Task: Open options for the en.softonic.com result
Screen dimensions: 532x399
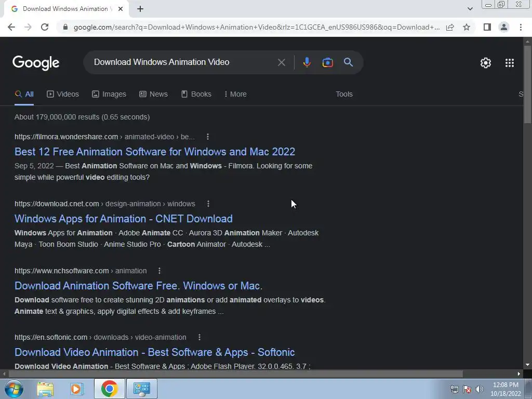Action: [x=199, y=337]
